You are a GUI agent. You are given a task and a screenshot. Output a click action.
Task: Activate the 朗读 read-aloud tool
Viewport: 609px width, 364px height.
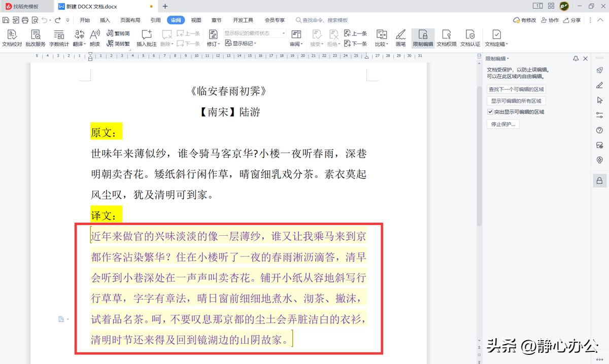pos(95,37)
